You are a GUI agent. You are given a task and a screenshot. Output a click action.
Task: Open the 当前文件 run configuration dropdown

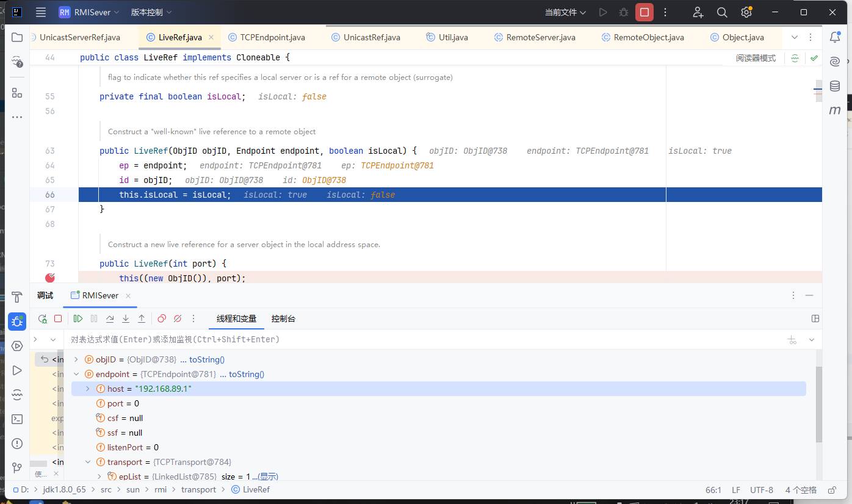click(x=565, y=12)
